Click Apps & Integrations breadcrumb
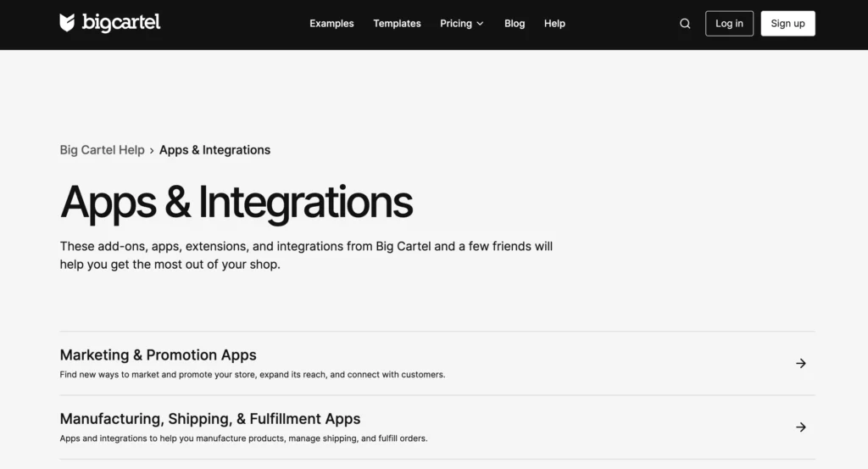 coord(214,150)
